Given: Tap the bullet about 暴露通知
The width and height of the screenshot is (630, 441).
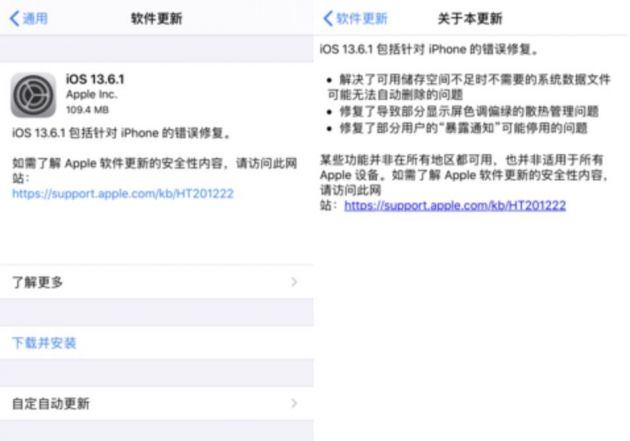Looking at the screenshot, I should tap(457, 128).
